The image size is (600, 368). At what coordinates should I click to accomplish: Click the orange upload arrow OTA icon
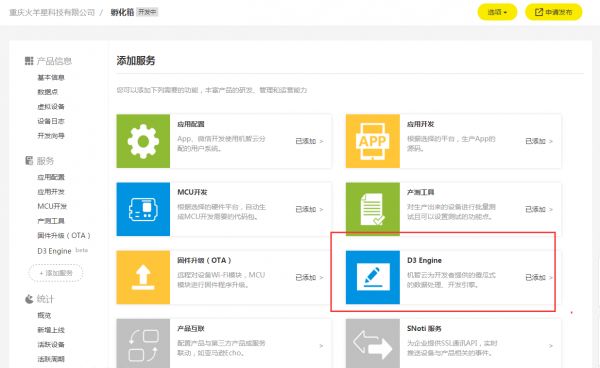[x=143, y=277]
